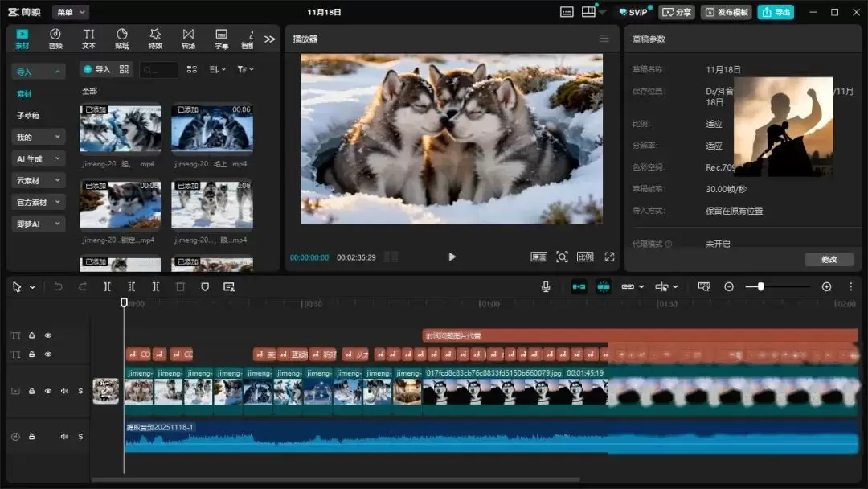Expand the 官方素材 sidebar section
This screenshot has height=489, width=868.
pyautogui.click(x=39, y=202)
